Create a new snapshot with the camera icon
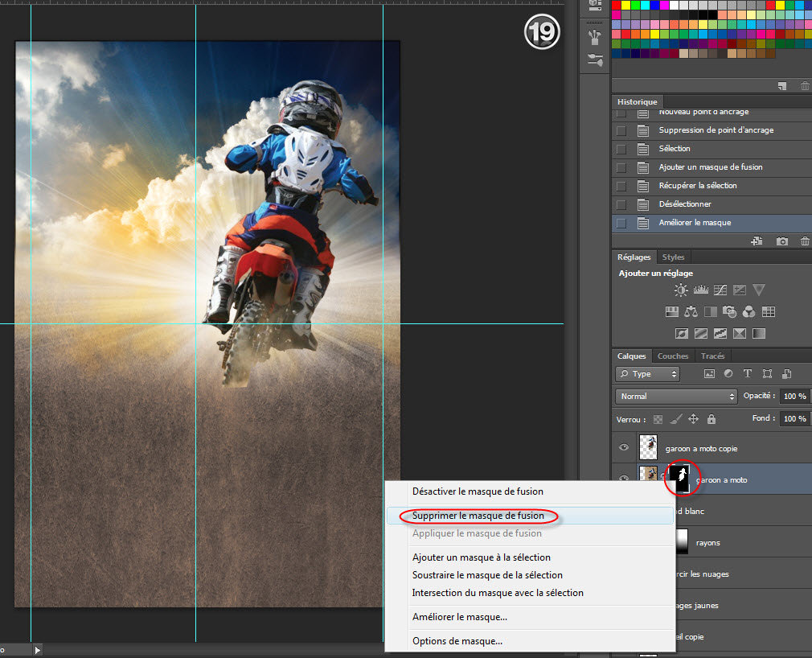 click(x=781, y=241)
